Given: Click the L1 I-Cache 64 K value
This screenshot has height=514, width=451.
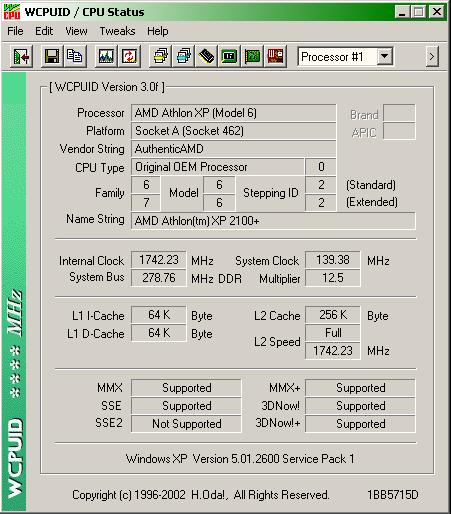Looking at the screenshot, I should coord(159,315).
